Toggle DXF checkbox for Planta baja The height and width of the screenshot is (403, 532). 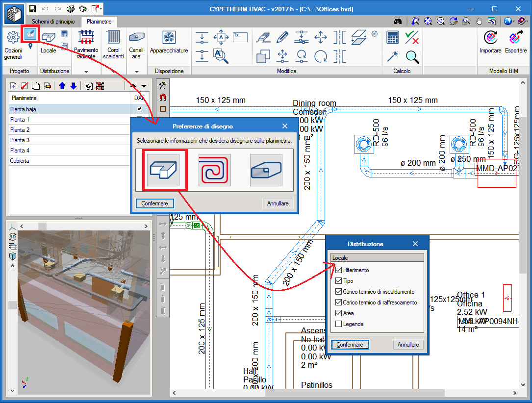tap(139, 109)
